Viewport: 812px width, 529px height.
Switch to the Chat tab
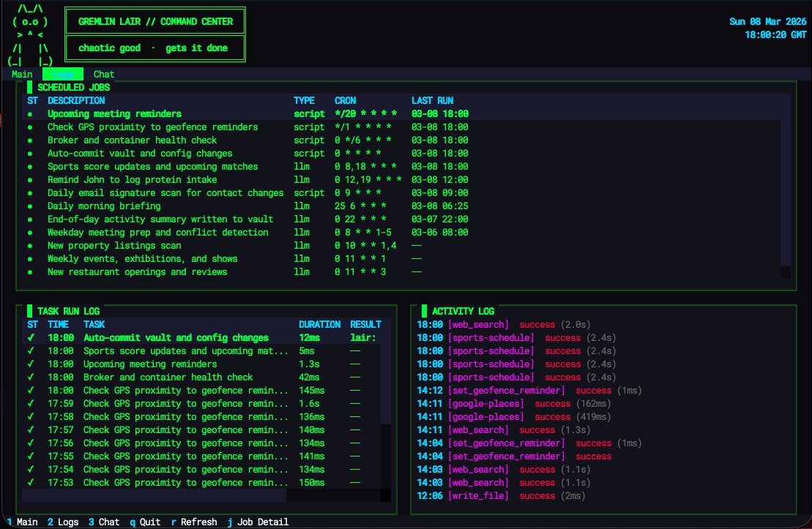[x=103, y=74]
